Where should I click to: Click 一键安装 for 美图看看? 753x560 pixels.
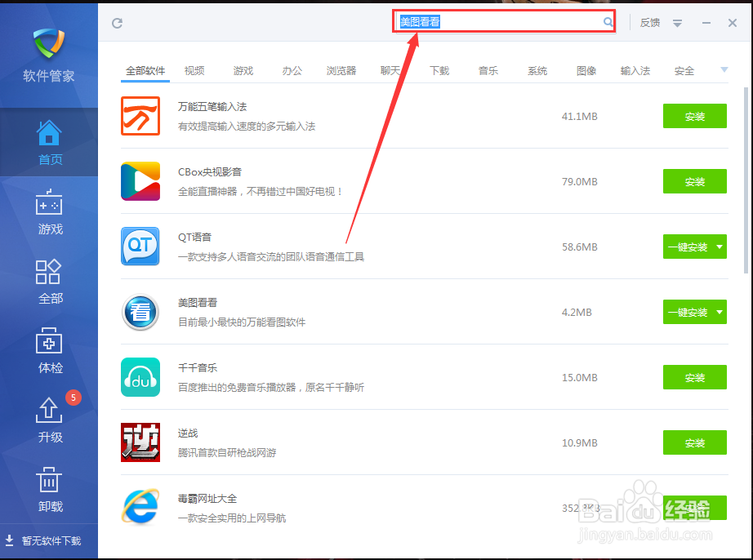pos(688,312)
